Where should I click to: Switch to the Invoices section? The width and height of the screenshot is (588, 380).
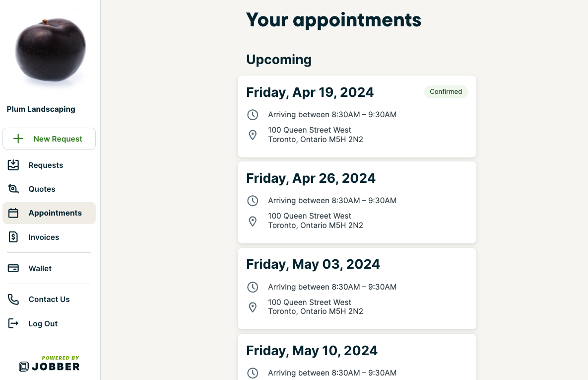(x=45, y=237)
